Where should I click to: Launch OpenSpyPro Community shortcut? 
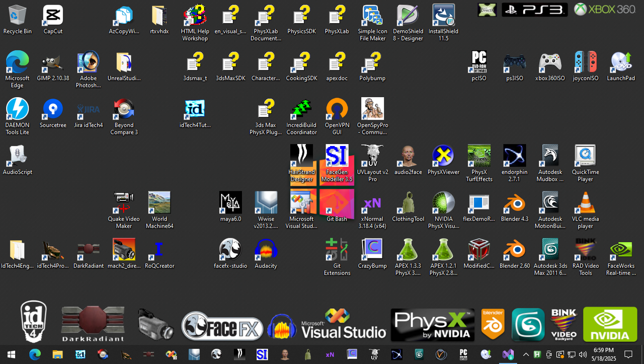372,117
